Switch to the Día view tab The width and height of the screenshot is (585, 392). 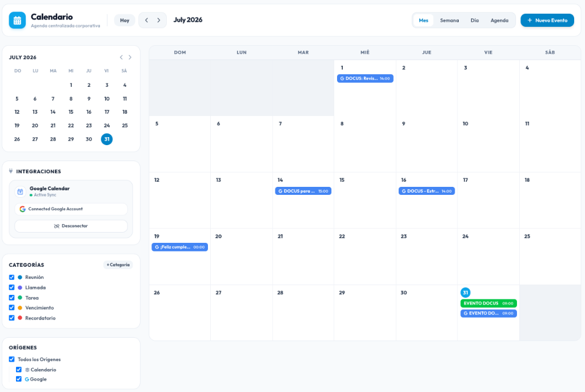[x=475, y=20]
